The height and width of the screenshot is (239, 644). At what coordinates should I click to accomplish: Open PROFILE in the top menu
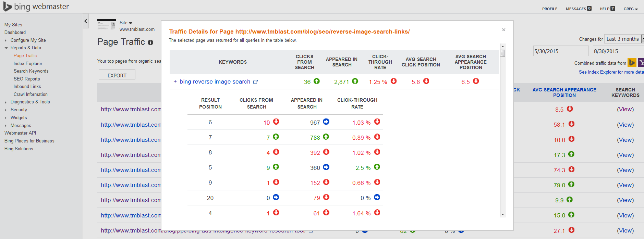point(549,9)
